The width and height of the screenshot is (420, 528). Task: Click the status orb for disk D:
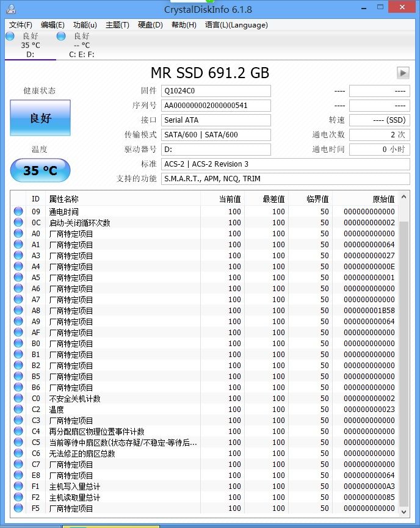click(10, 36)
